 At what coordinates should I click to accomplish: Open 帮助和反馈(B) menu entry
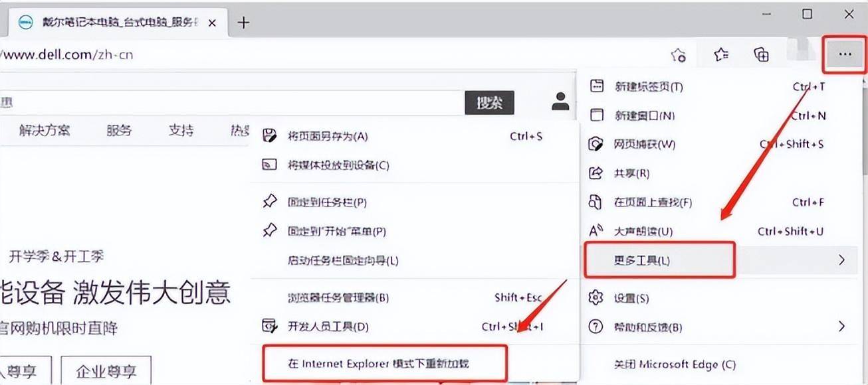pos(719,327)
